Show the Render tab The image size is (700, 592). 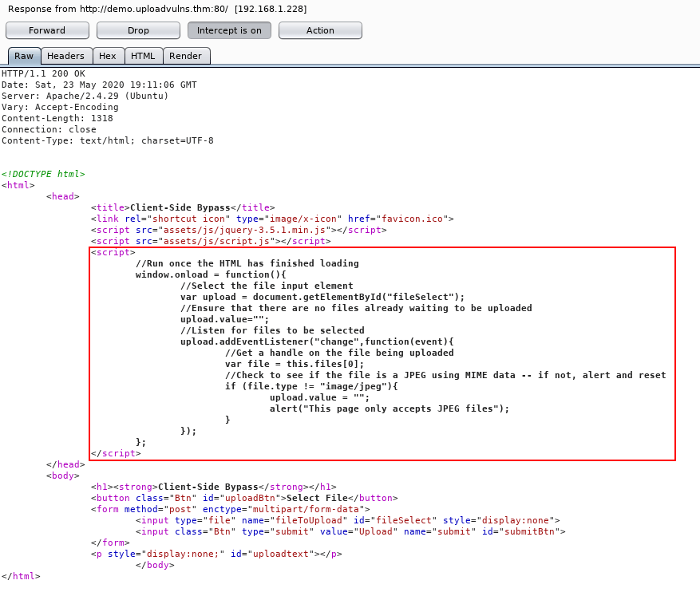[x=186, y=56]
